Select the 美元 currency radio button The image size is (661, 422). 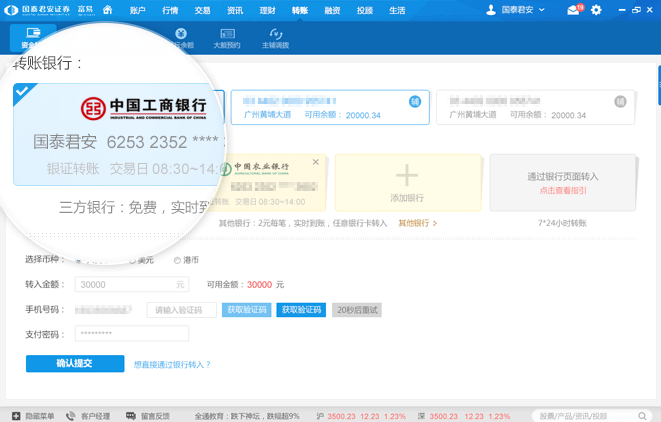(132, 260)
